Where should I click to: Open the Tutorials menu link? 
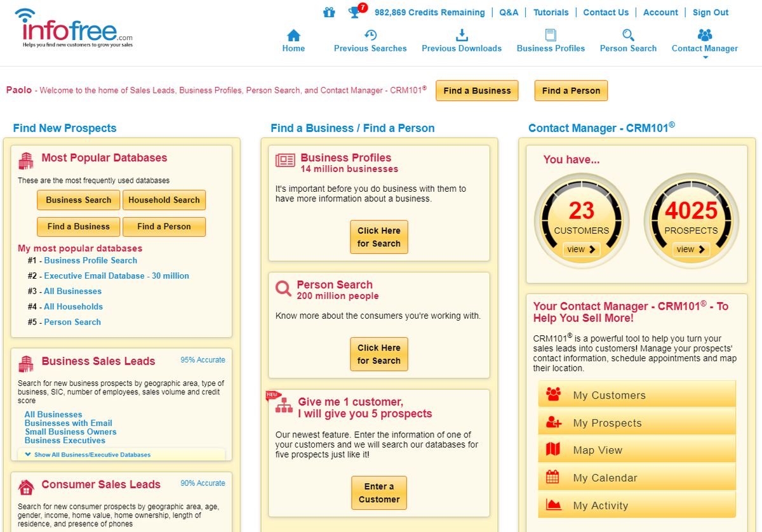pos(551,12)
